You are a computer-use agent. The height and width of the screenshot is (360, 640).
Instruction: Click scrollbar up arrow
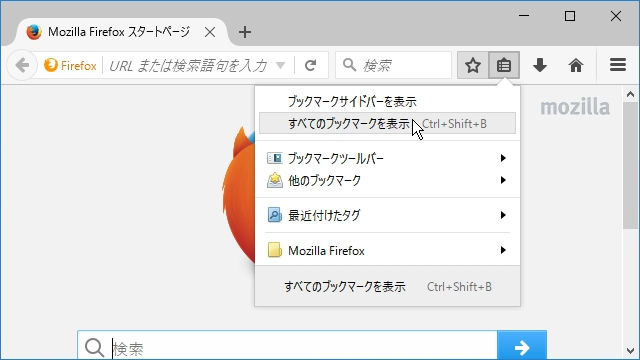(631, 94)
